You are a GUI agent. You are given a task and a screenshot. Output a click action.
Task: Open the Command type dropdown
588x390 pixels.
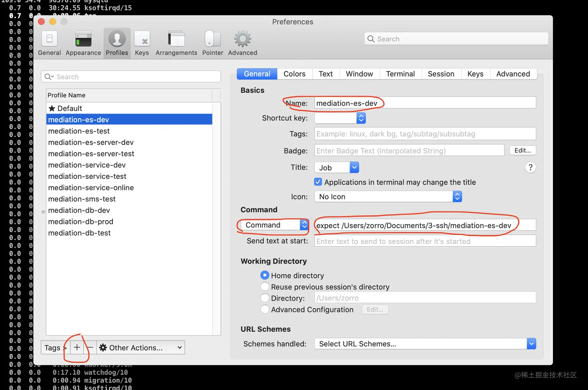coord(275,225)
